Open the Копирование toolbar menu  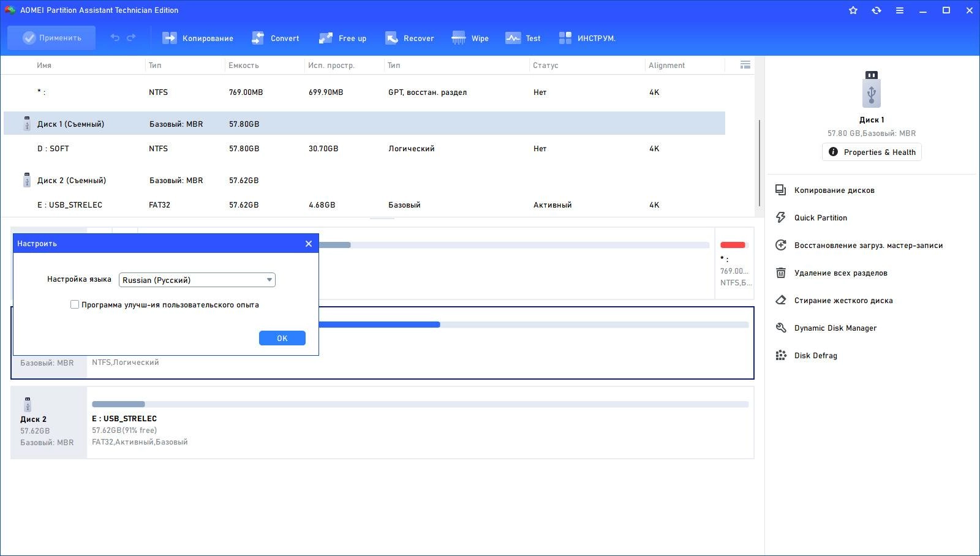[197, 38]
